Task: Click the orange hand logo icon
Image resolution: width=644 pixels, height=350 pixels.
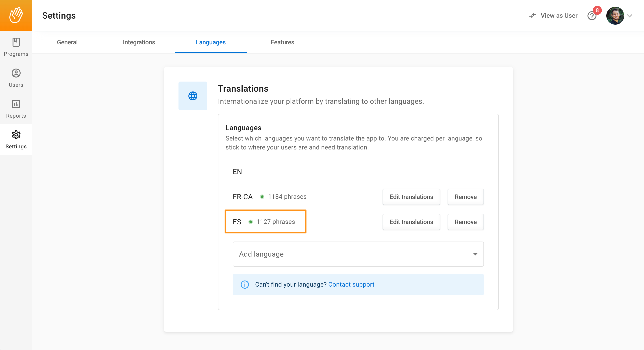Action: [x=16, y=15]
